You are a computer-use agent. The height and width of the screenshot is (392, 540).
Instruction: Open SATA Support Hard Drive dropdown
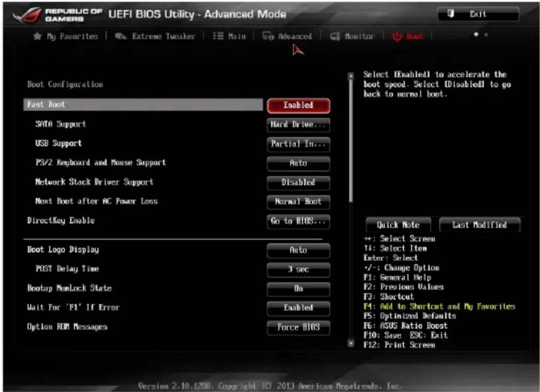point(298,125)
